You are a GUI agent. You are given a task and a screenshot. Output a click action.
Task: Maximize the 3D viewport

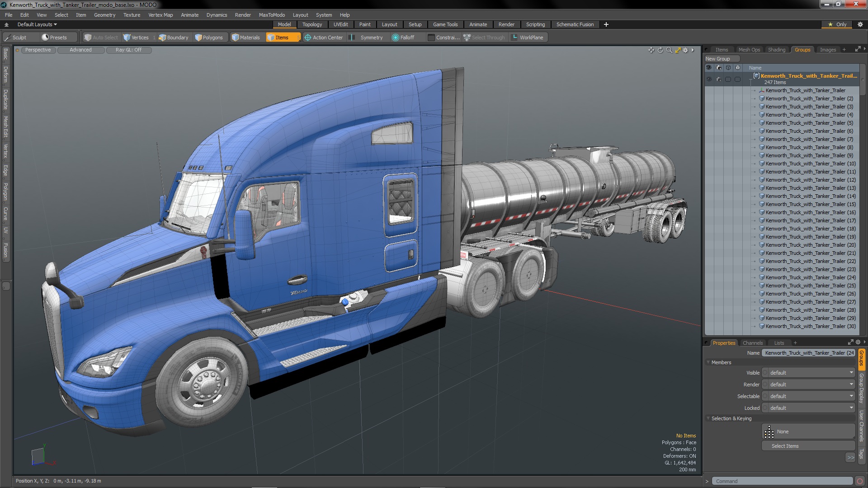678,50
